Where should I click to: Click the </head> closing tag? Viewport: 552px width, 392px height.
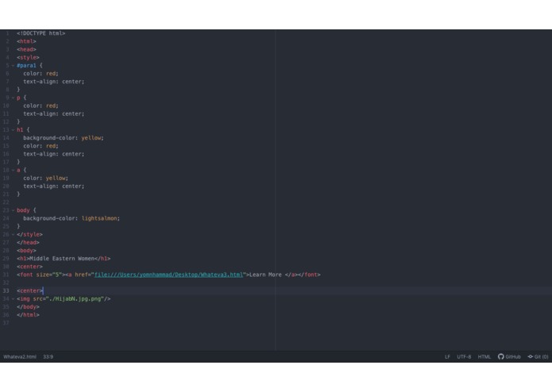(28, 243)
